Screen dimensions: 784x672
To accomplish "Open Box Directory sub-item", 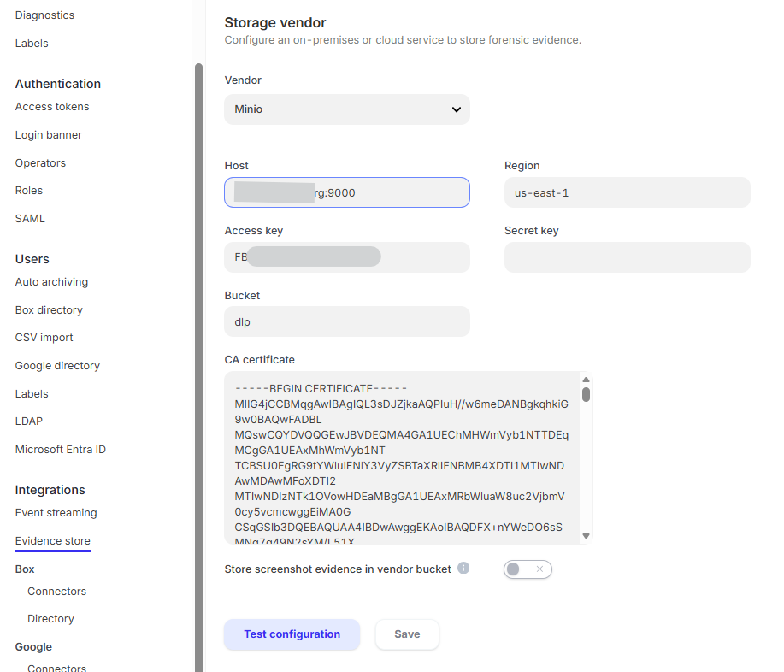I will (50, 619).
